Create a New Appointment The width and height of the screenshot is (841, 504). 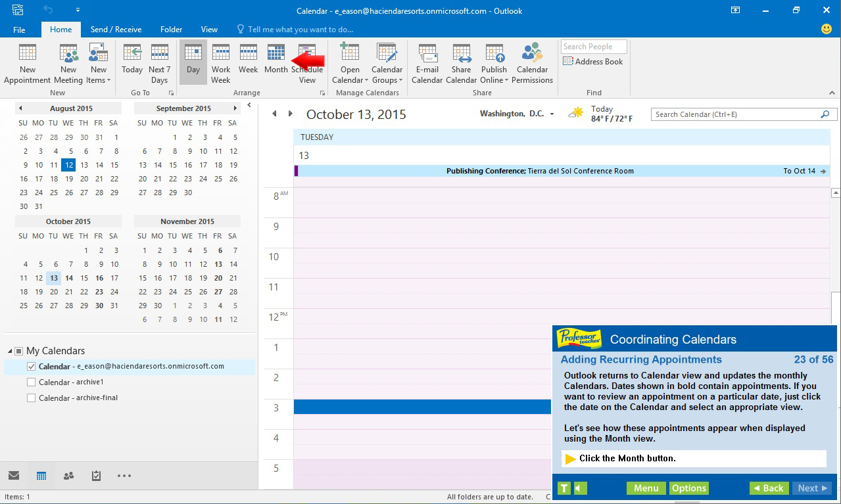click(x=26, y=62)
